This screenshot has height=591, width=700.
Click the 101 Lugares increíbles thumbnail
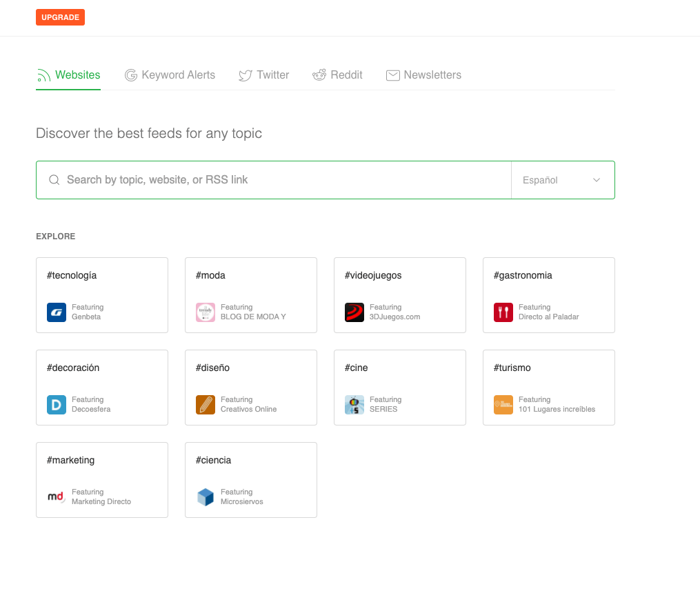[x=503, y=404]
